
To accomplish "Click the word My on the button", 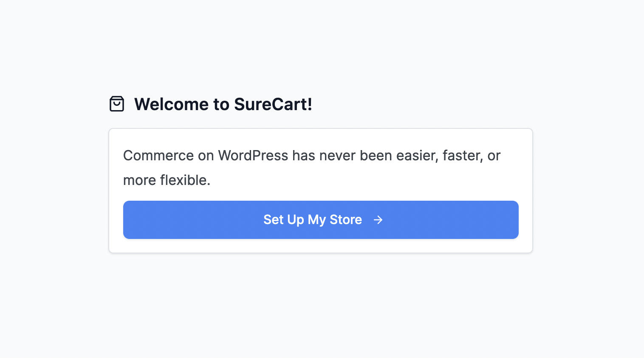I will [x=317, y=220].
